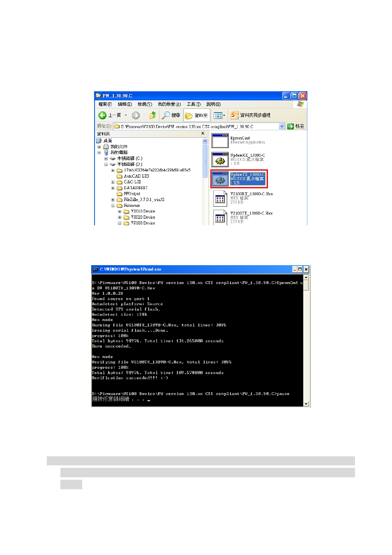
Task: Expand the 17feb302764e7a222db4c29b691a85a5 folder
Action: (x=113, y=170)
